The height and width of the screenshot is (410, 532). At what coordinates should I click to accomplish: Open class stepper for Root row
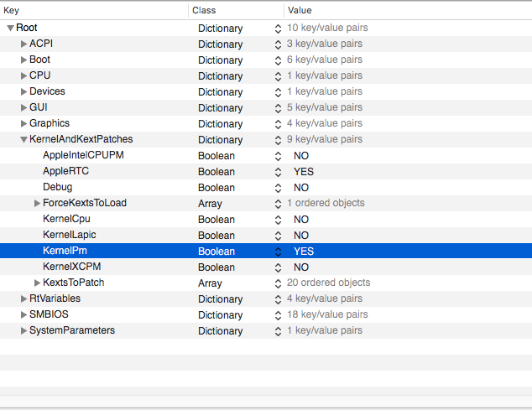[278, 29]
